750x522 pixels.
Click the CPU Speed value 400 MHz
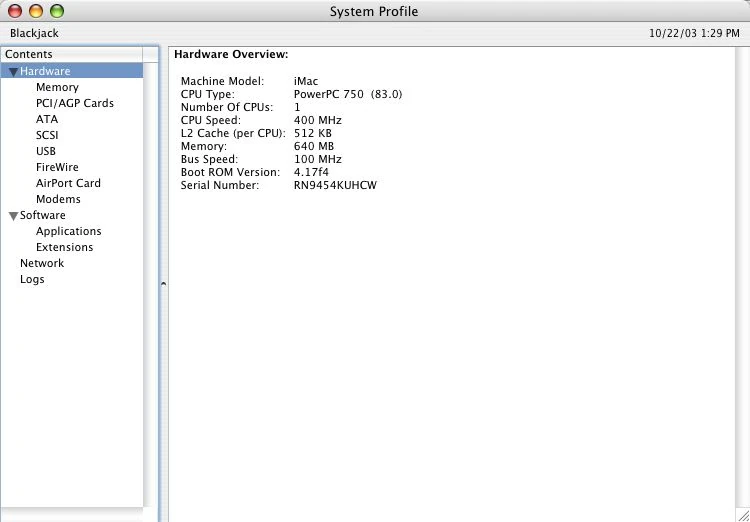pyautogui.click(x=318, y=120)
